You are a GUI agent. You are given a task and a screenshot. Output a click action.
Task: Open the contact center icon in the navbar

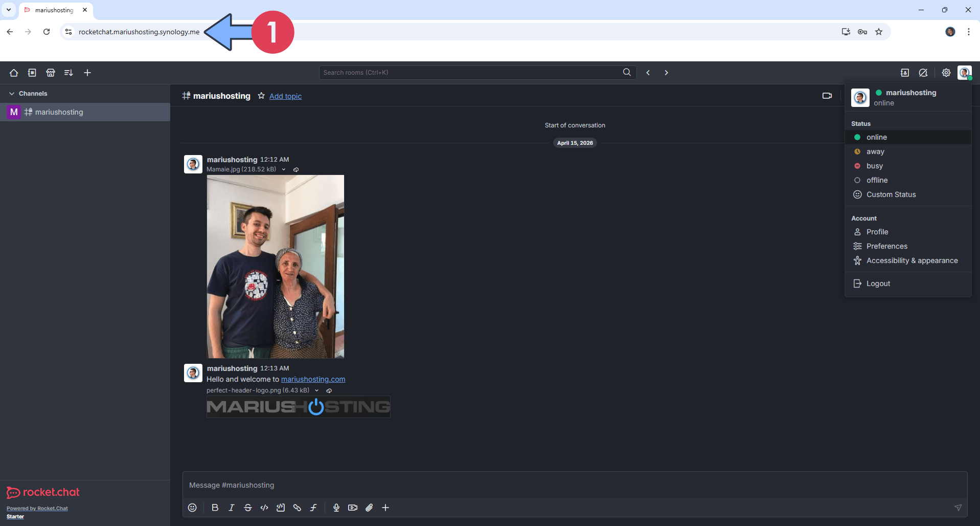tap(905, 73)
